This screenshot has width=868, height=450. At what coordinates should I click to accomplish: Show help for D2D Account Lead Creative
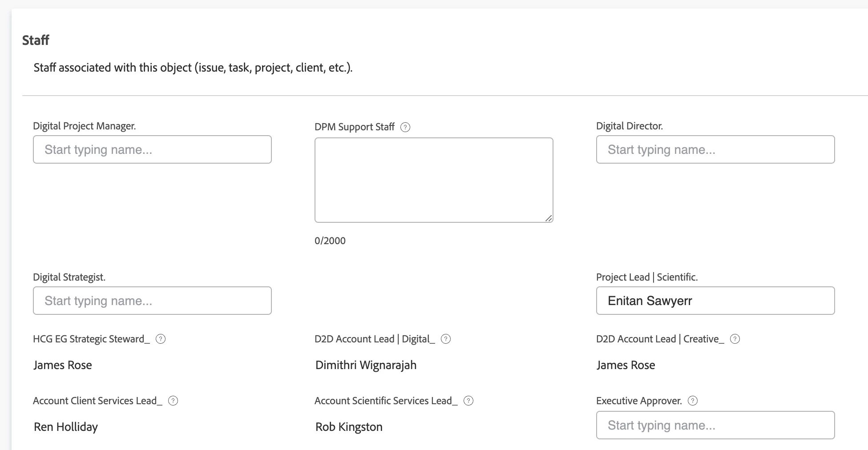pyautogui.click(x=735, y=339)
